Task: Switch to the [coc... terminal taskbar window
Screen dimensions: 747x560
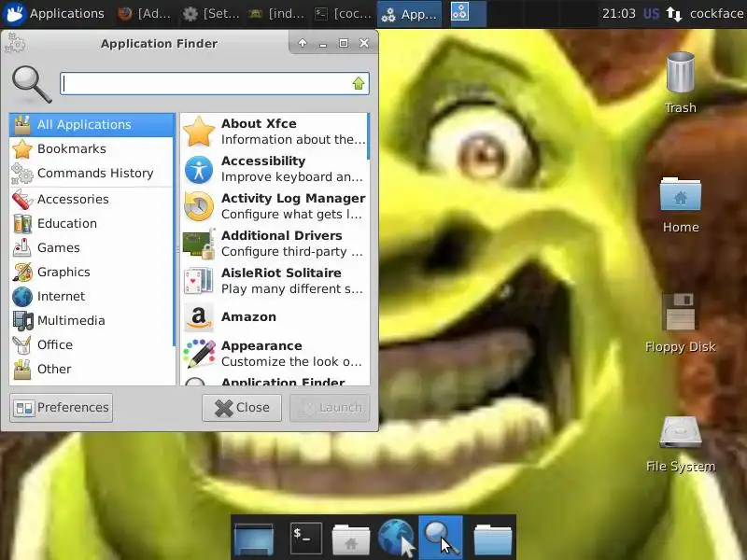Action: point(343,13)
